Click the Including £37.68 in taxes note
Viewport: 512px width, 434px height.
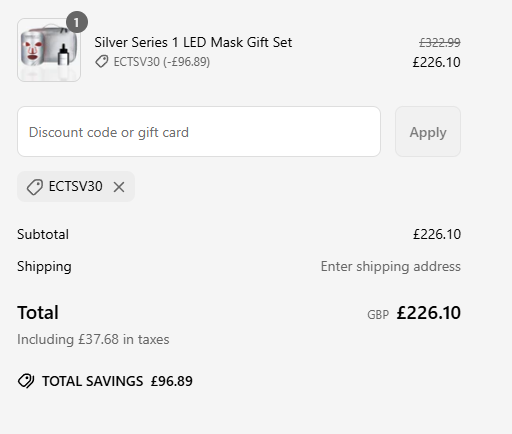click(93, 339)
